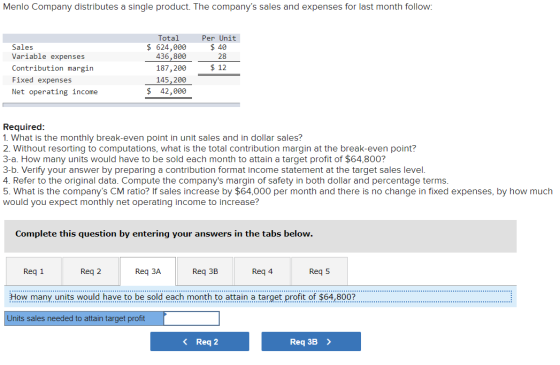Select the Req 3A tab
This screenshot has width=560, height=365.
tap(148, 271)
